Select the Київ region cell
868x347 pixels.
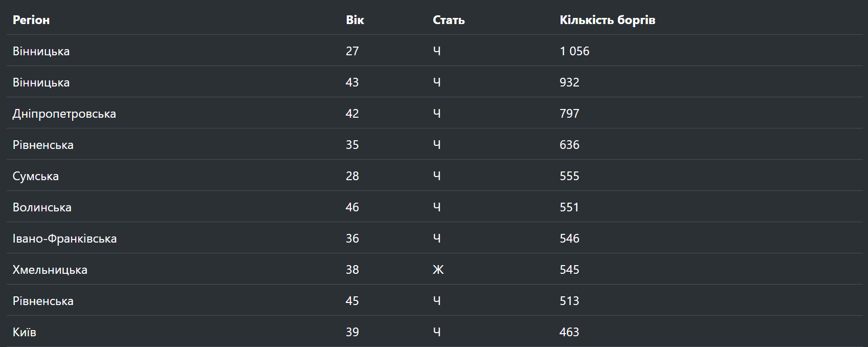click(x=25, y=332)
